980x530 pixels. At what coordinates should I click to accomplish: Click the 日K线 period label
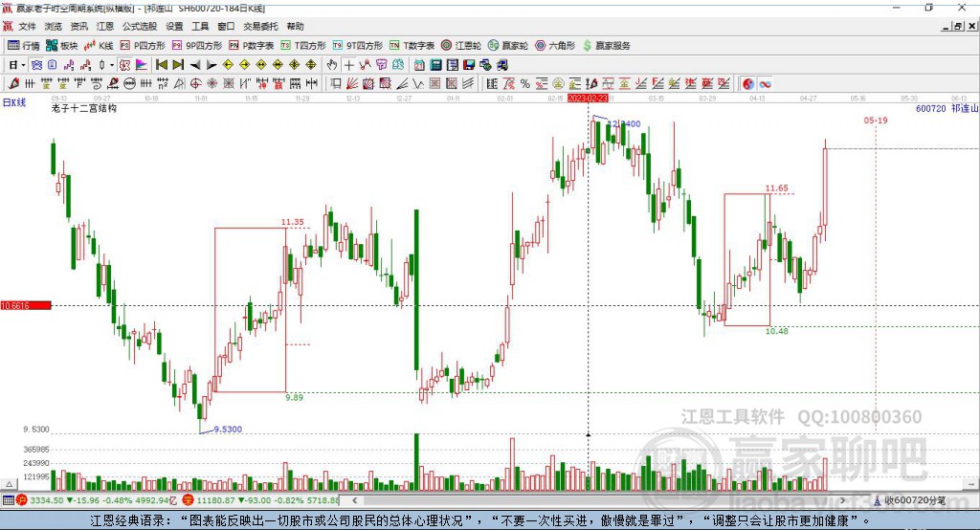point(14,103)
